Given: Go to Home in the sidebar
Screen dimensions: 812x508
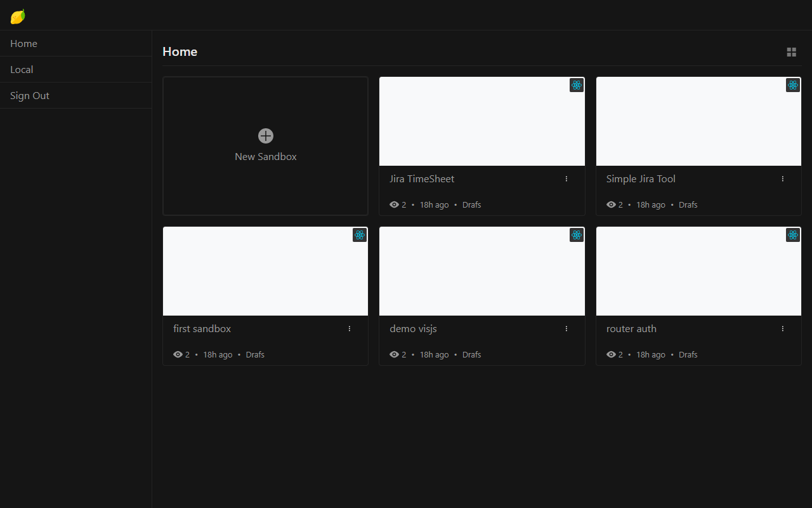Looking at the screenshot, I should tap(76, 43).
